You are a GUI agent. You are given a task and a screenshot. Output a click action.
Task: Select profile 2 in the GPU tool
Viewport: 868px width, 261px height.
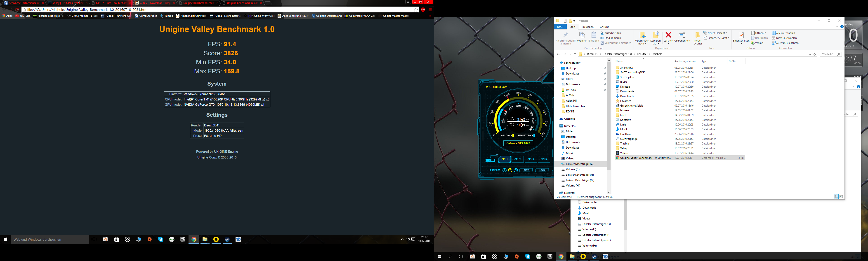510,170
